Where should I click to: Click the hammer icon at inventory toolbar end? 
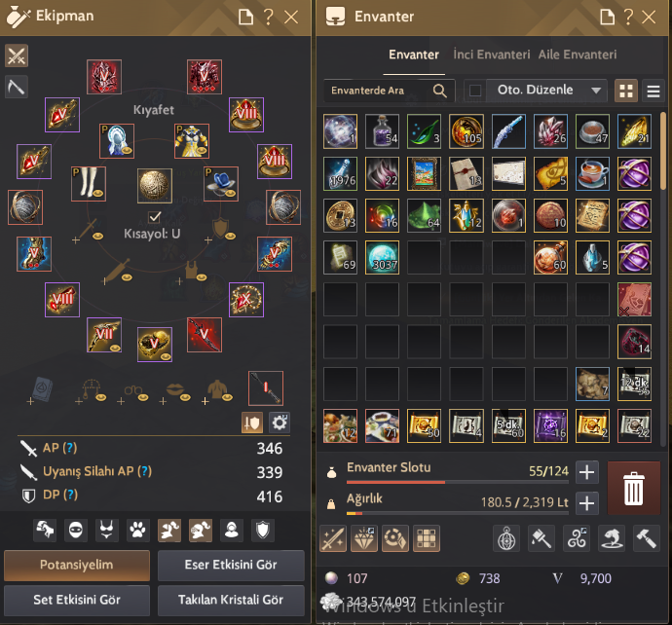[x=647, y=538]
